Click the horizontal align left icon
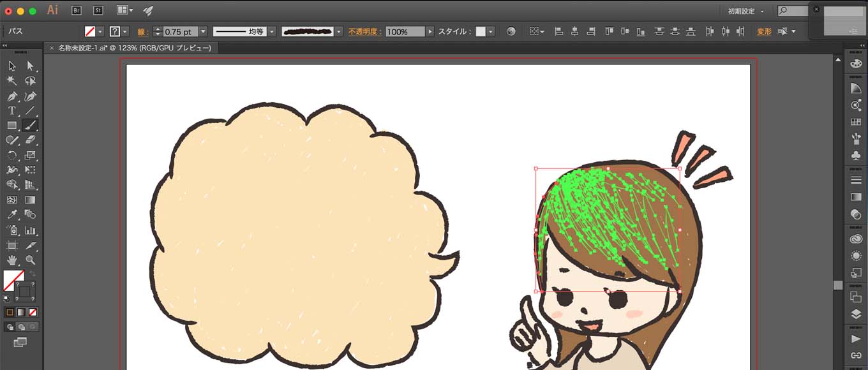This screenshot has width=868, height=370. click(559, 31)
